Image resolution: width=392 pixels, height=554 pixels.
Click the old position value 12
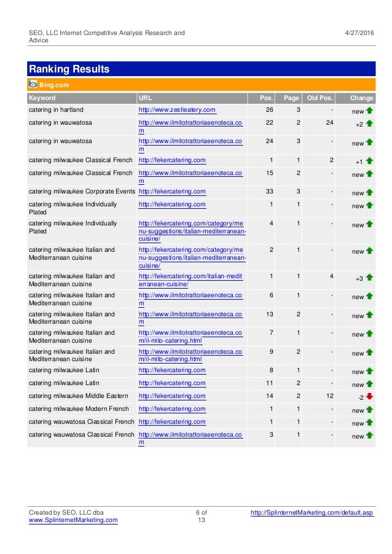(x=330, y=396)
